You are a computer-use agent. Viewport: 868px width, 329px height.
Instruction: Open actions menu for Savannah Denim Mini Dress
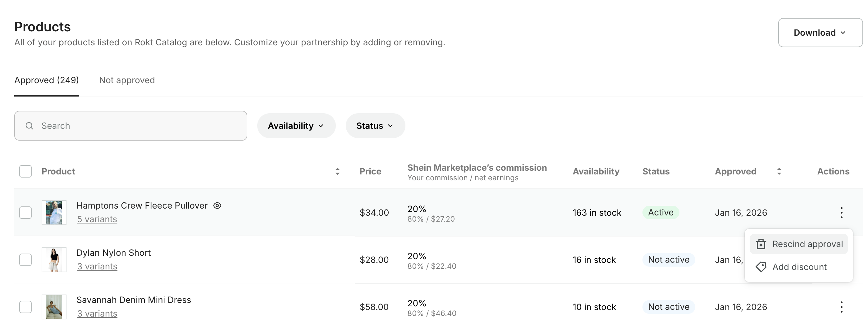(x=841, y=307)
